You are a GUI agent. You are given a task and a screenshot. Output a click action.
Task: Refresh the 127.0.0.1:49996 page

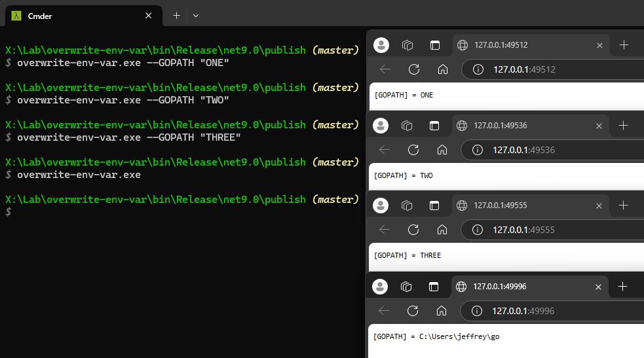(x=413, y=311)
